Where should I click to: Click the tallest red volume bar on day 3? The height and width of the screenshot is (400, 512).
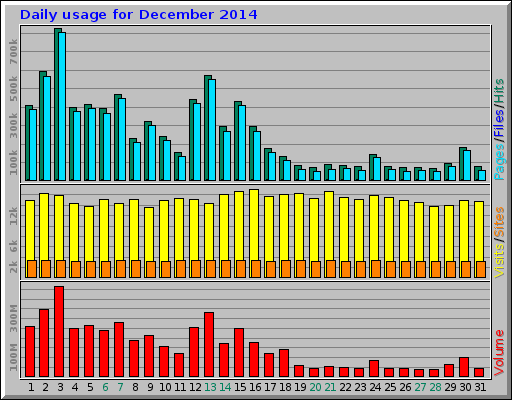point(59,332)
